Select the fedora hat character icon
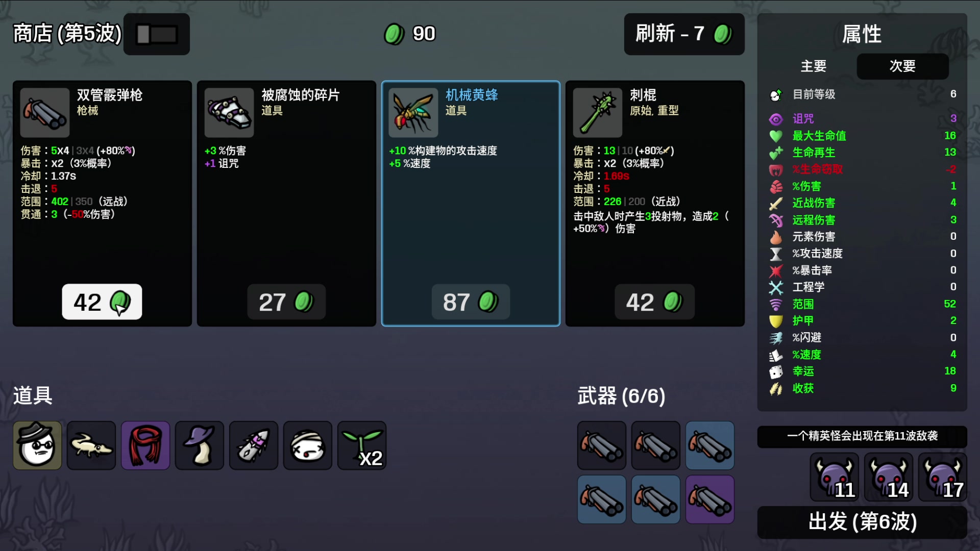This screenshot has height=551, width=980. click(37, 445)
